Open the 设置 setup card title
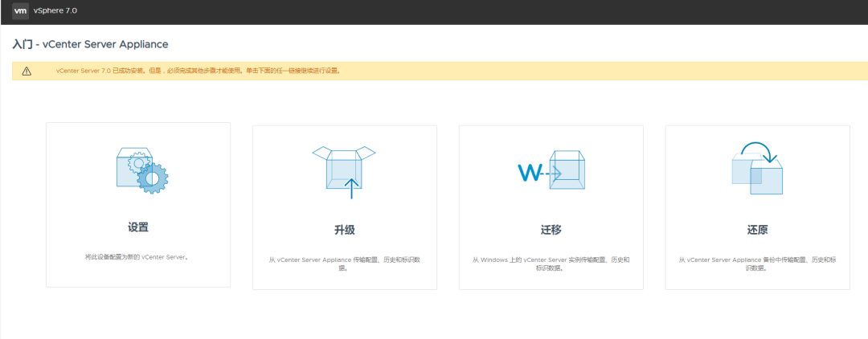This screenshot has width=868, height=339. (x=138, y=227)
